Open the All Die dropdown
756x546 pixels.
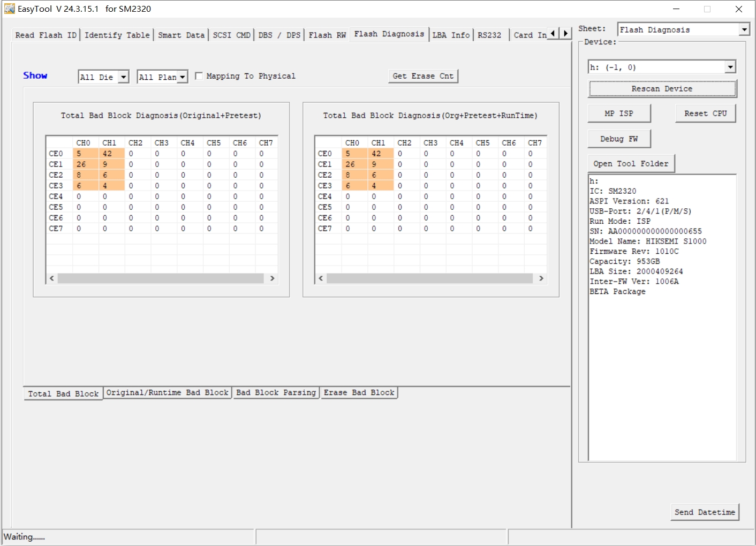tap(124, 77)
